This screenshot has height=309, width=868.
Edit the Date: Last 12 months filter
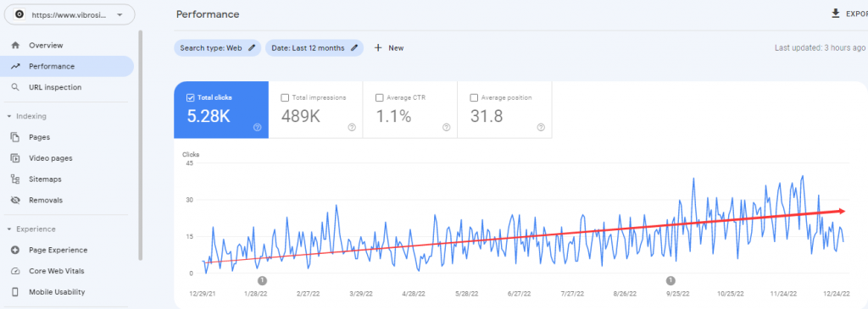(314, 48)
